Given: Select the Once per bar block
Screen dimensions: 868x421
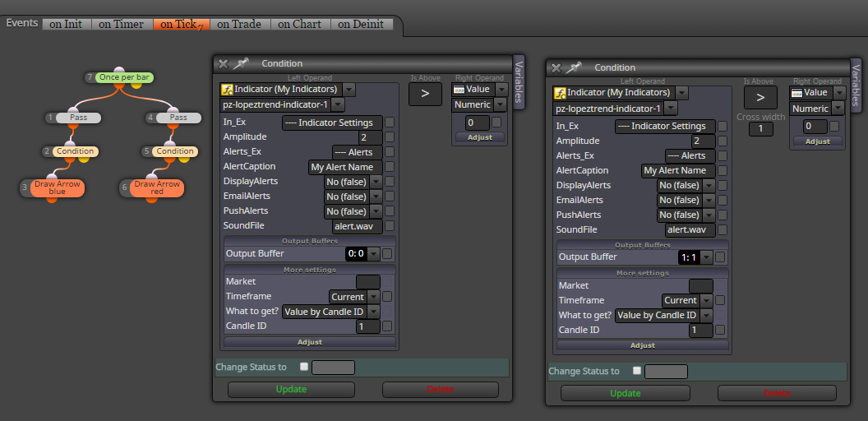Looking at the screenshot, I should (124, 77).
